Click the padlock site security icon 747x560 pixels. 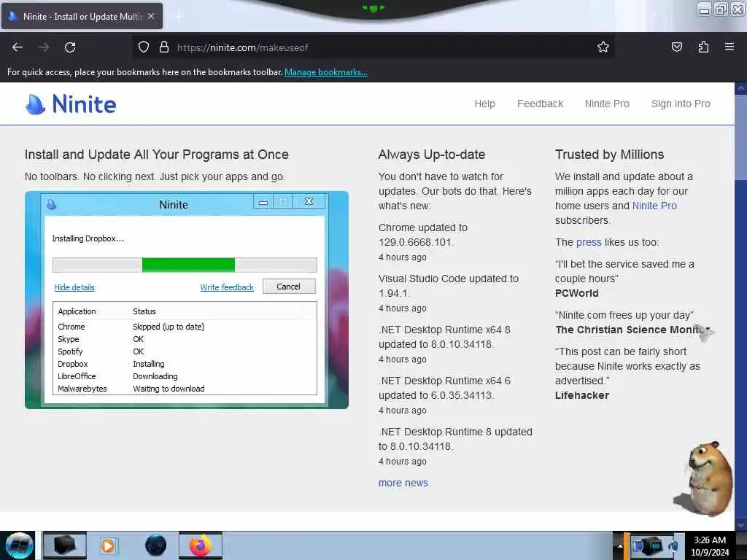pos(164,47)
